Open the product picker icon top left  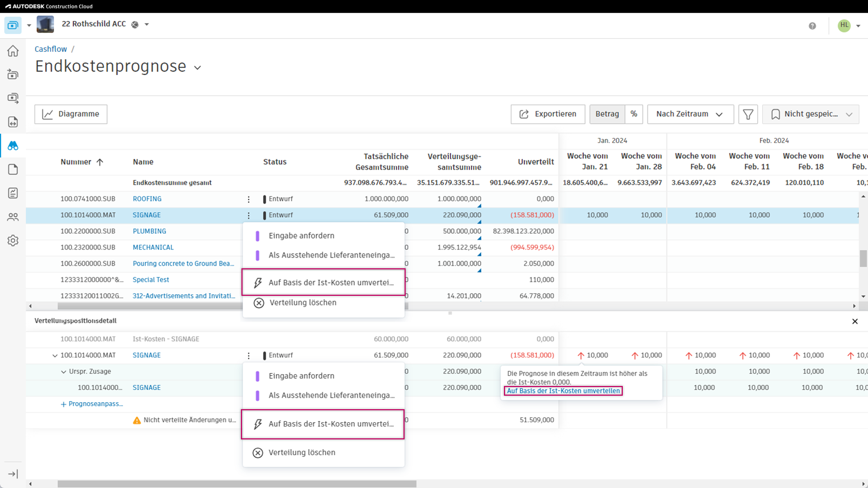coord(13,25)
